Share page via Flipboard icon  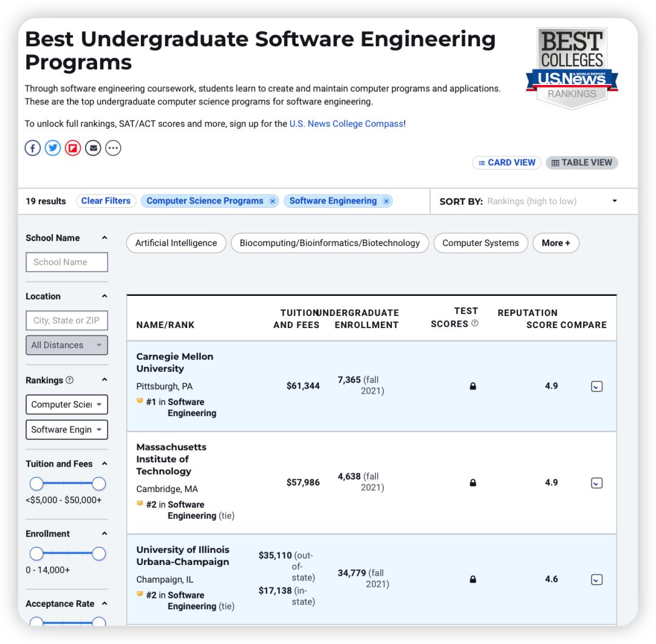(x=73, y=148)
